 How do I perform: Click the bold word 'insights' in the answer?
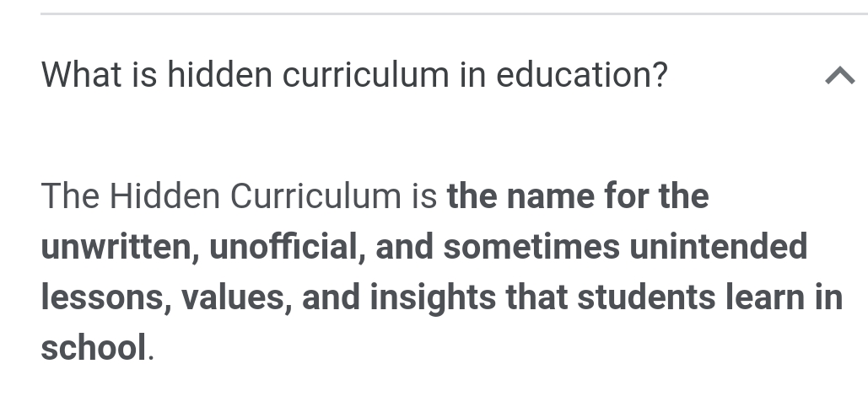click(x=433, y=297)
